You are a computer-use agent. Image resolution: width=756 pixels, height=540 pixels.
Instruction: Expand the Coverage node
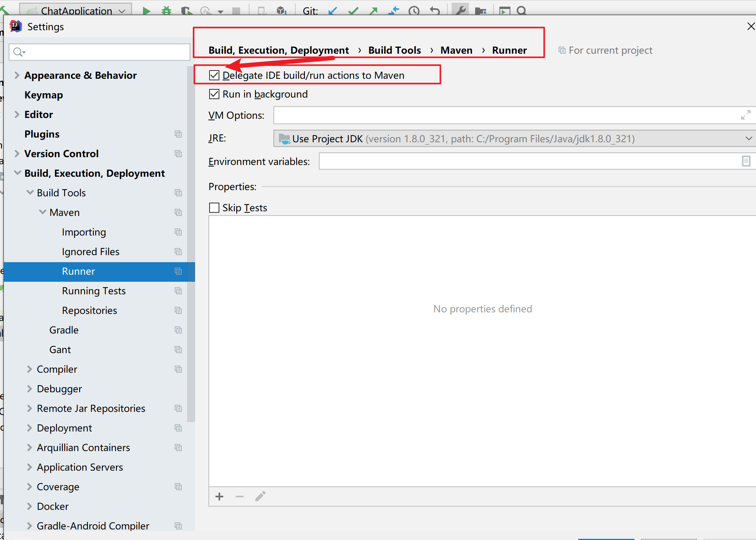[29, 487]
